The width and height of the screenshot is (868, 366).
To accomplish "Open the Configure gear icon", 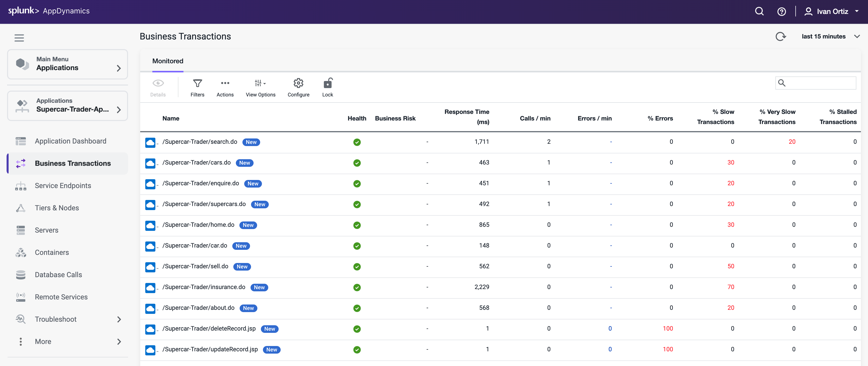I will 298,83.
